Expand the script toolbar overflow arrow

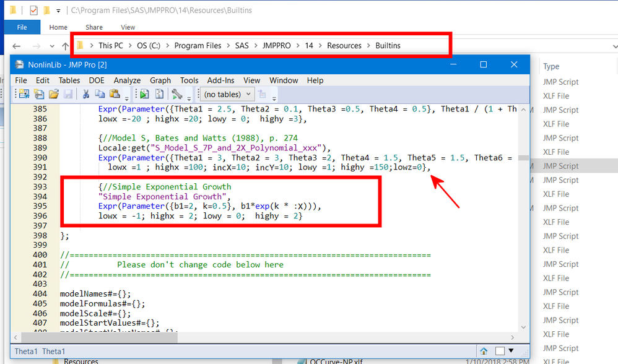(x=189, y=98)
